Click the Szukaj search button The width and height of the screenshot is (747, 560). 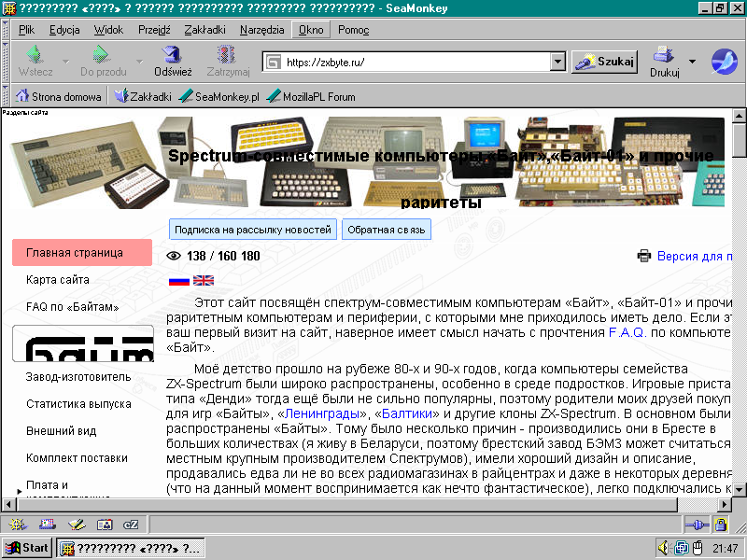coord(604,62)
